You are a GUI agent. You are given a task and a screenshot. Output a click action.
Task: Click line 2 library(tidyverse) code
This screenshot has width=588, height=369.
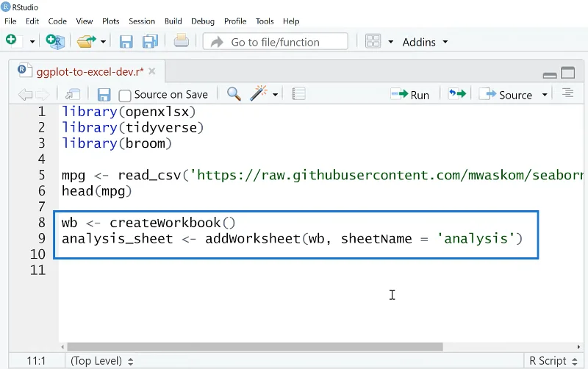133,127
